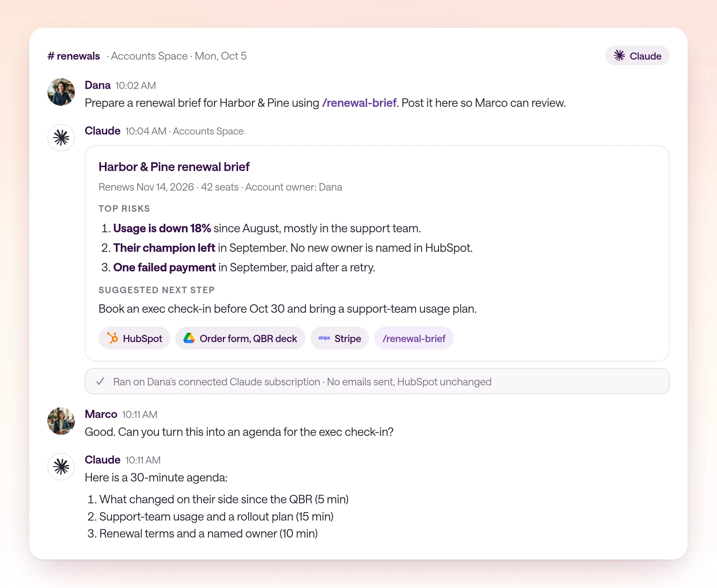Image resolution: width=717 pixels, height=588 pixels.
Task: Click agenda item 'Support-team usage and a rollout plan'
Action: pyautogui.click(x=211, y=517)
